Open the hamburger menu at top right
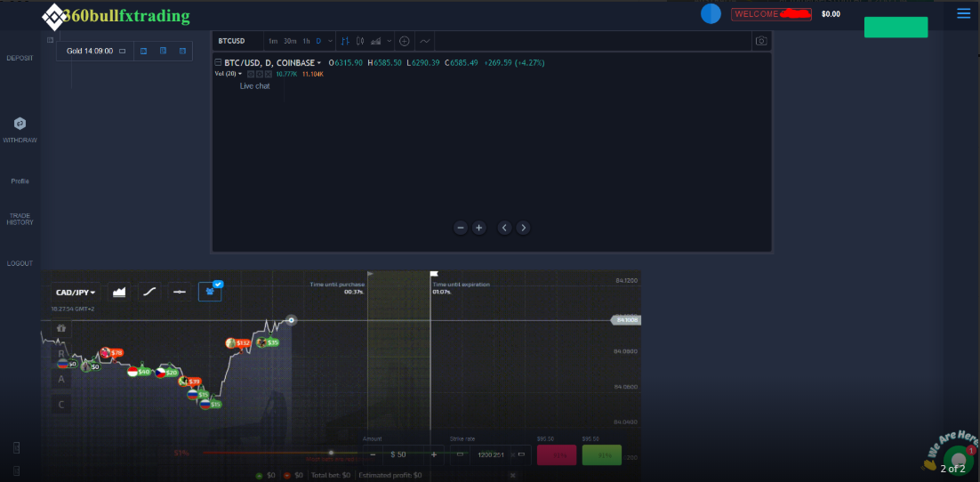This screenshot has width=980, height=482. coord(964,13)
